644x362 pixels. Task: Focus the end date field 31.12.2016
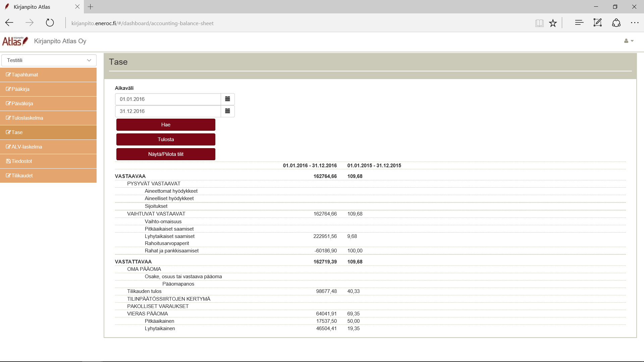(168, 111)
